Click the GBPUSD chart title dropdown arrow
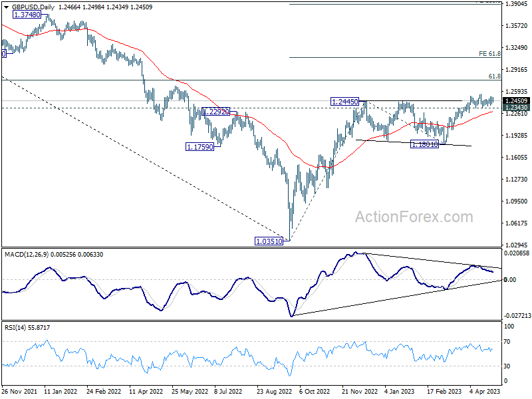Screen dimensions: 532x399 7,7
